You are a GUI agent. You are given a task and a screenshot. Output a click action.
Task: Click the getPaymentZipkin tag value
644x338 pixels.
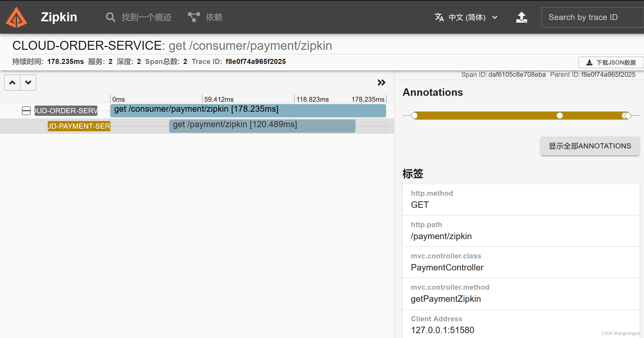pyautogui.click(x=446, y=299)
